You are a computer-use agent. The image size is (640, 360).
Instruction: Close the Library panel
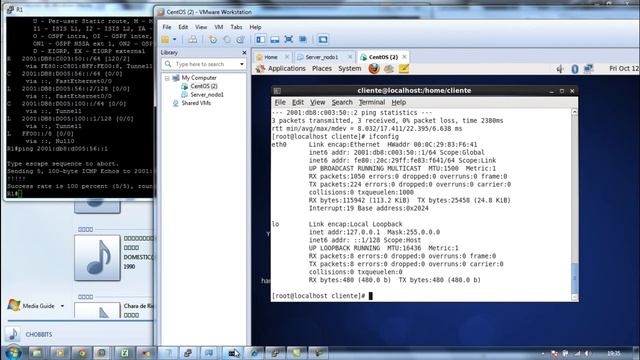(244, 53)
